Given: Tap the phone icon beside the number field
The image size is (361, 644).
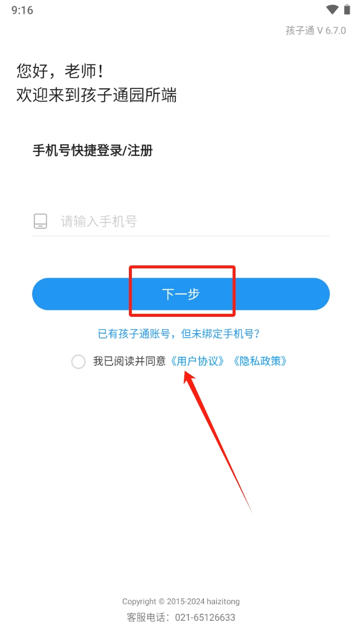Looking at the screenshot, I should click(40, 221).
